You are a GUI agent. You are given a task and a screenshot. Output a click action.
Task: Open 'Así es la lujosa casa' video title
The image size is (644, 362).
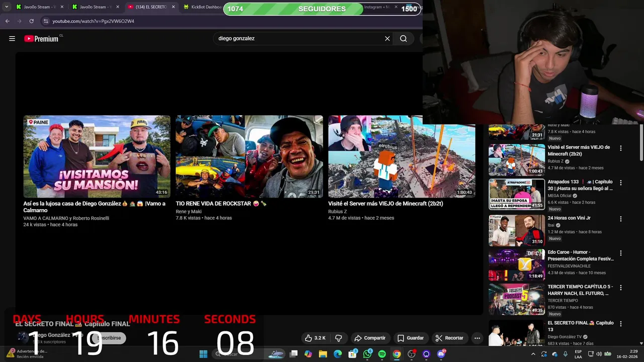pyautogui.click(x=94, y=207)
